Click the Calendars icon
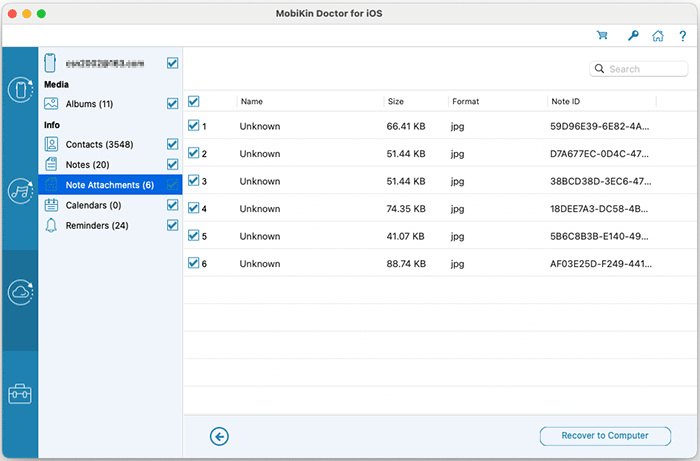 coord(51,205)
